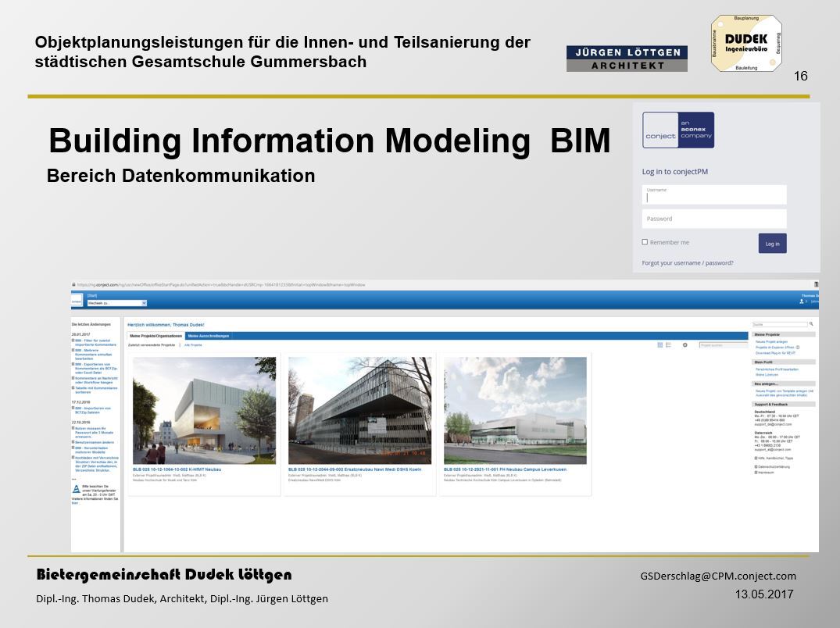The width and height of the screenshot is (840, 628).
Task: Select the 'Meine Projekte/Organisationen' tab
Action: pos(155,336)
